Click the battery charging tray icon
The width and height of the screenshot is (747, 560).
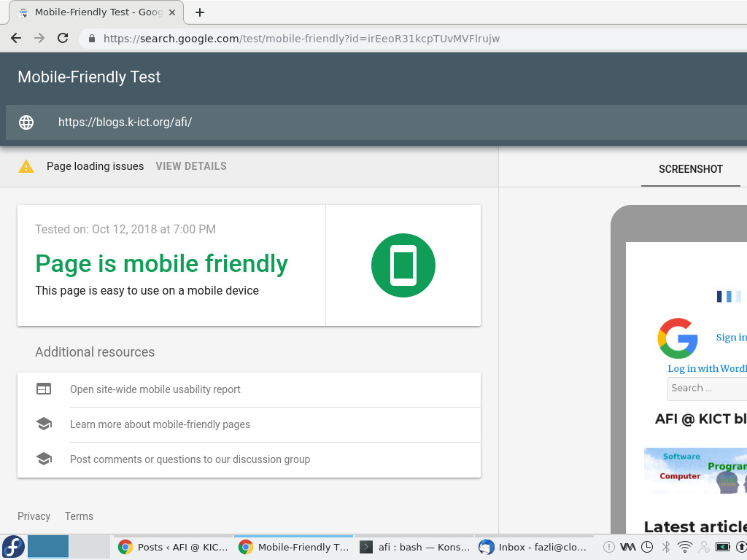pos(723,547)
